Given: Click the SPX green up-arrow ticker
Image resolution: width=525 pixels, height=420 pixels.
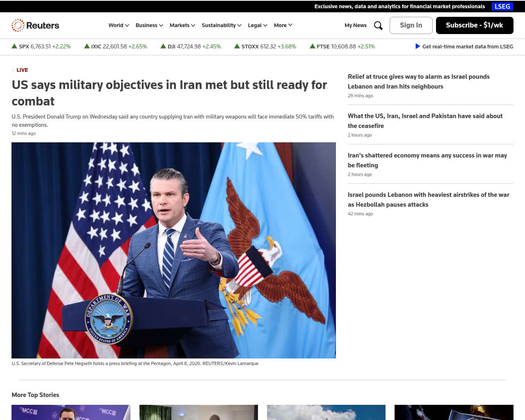Looking at the screenshot, I should pyautogui.click(x=14, y=46).
